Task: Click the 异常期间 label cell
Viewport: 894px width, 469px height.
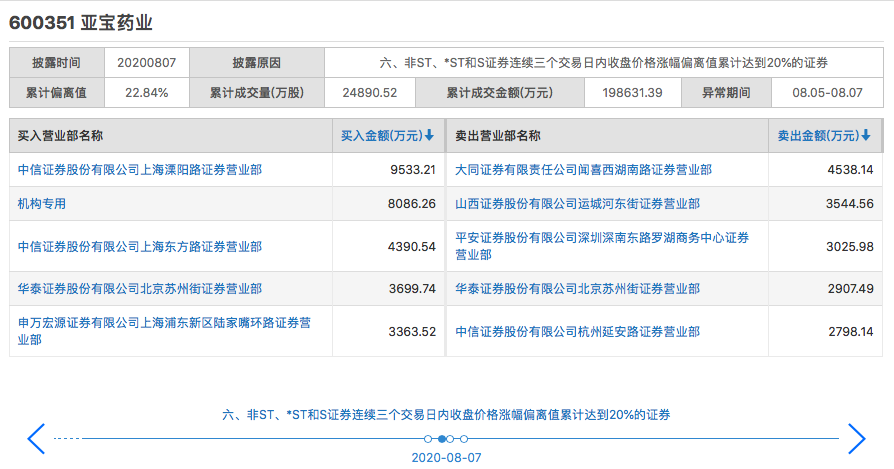Action: pos(726,93)
